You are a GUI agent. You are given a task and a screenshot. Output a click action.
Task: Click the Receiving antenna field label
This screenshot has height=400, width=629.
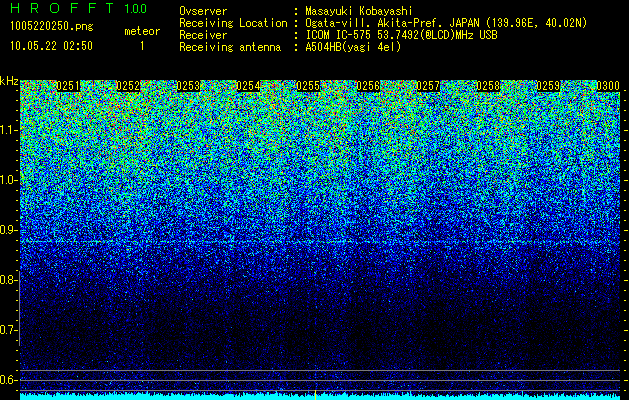[230, 47]
